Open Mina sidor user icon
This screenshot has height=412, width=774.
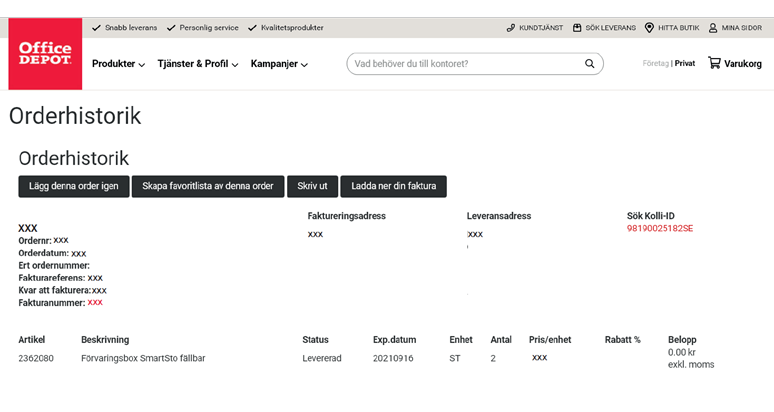(713, 28)
